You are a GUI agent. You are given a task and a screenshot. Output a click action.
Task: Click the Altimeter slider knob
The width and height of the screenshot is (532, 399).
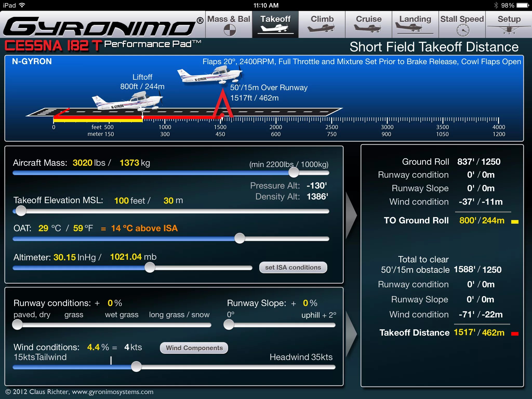[150, 268]
